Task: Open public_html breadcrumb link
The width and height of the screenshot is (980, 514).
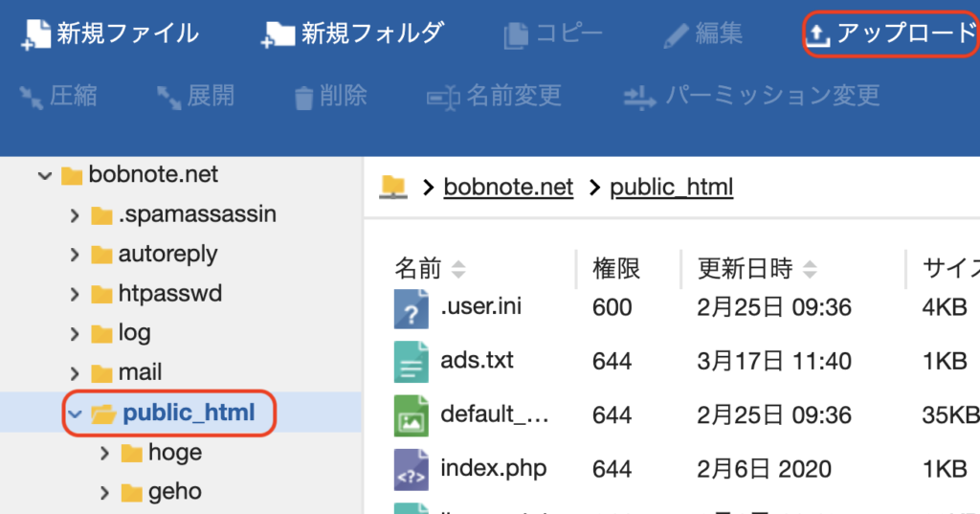Action: tap(671, 187)
